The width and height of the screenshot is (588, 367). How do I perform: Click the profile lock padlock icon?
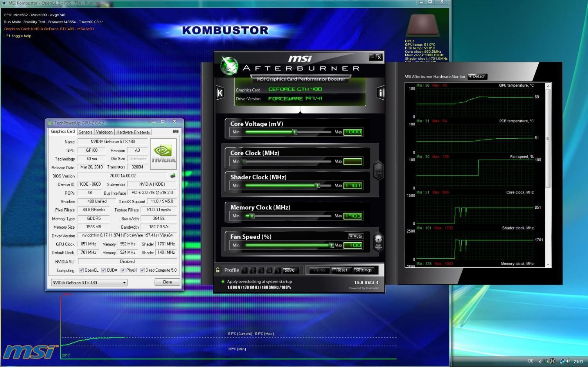pyautogui.click(x=218, y=270)
